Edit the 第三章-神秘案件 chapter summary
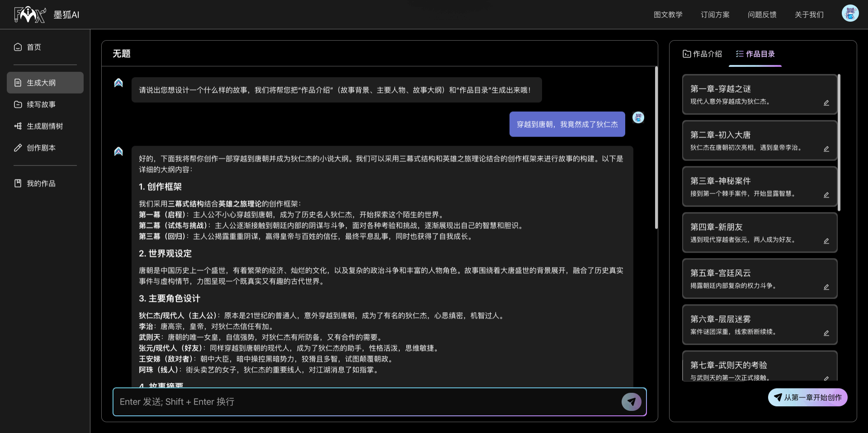 (x=826, y=195)
